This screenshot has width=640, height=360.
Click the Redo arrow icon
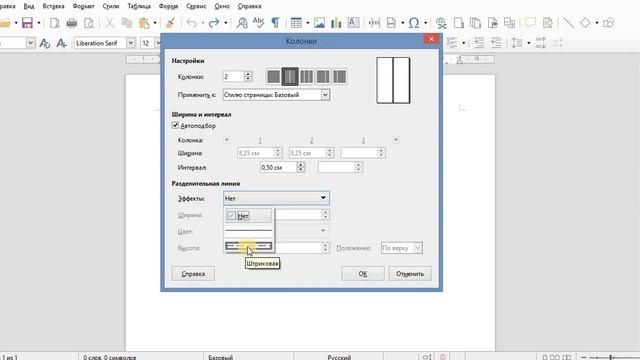[x=214, y=23]
